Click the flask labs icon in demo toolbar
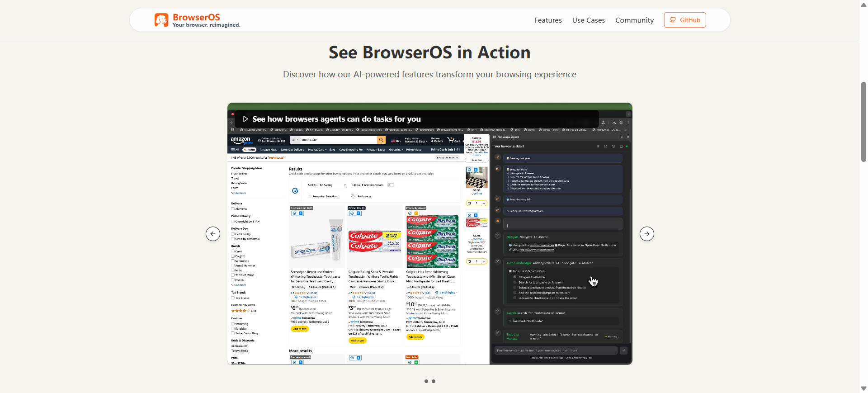 point(604,123)
